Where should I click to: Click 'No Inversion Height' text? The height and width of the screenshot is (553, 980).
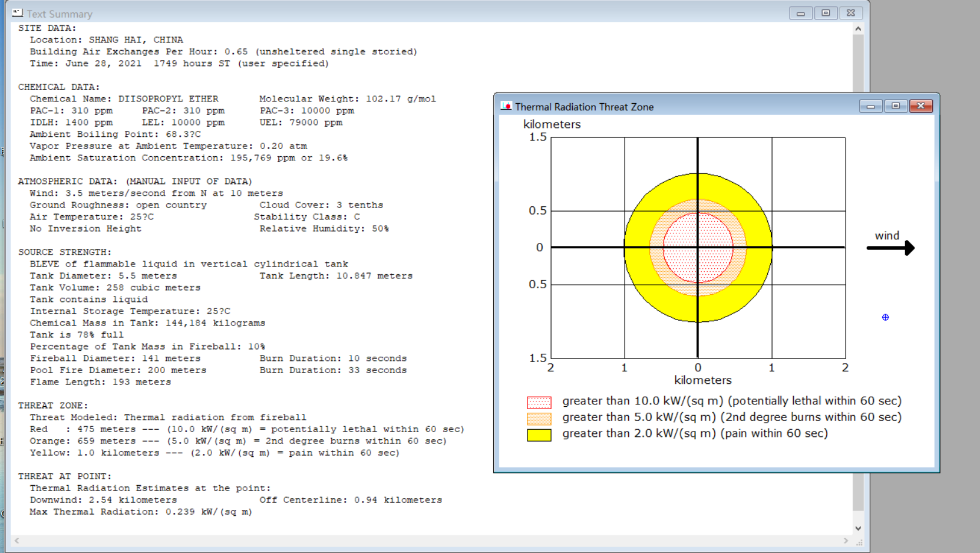(86, 229)
